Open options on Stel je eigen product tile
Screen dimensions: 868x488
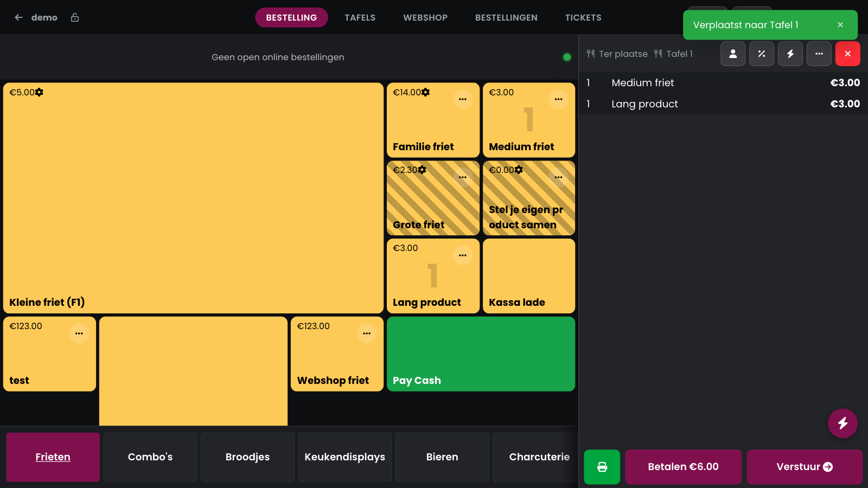pos(558,177)
